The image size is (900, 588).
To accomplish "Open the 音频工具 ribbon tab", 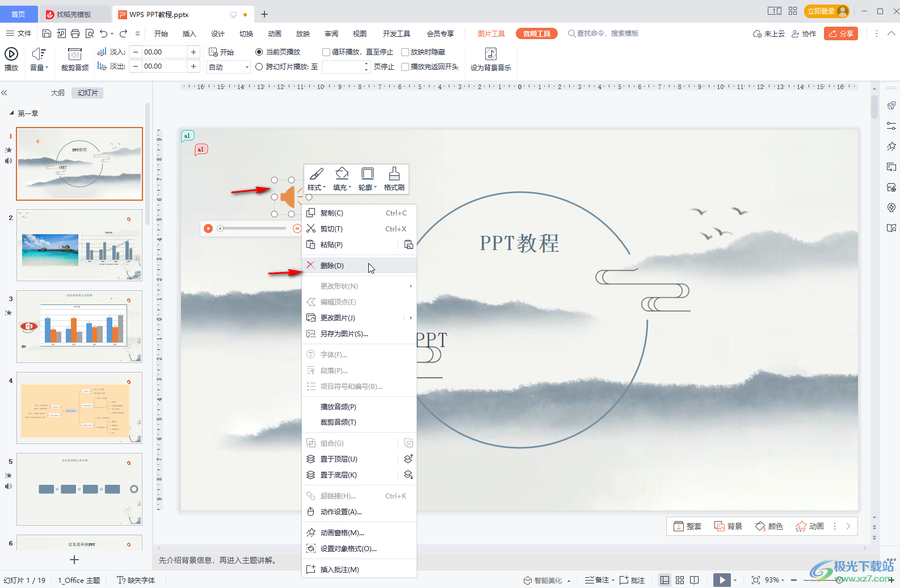I will [537, 33].
